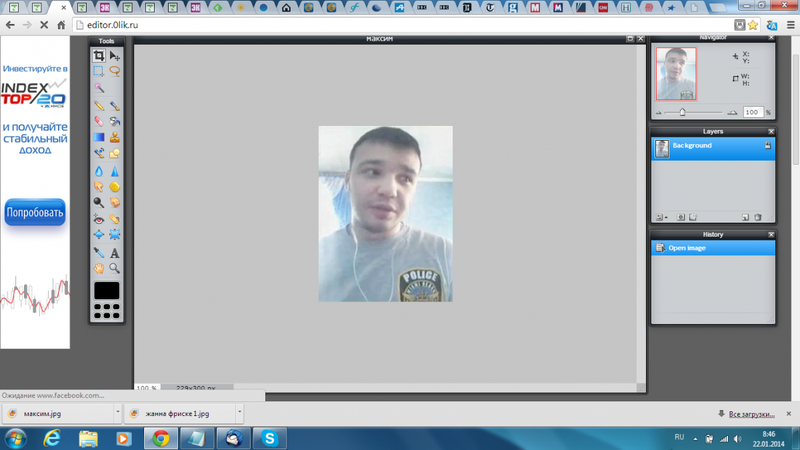Activate the Hand pan tool
The image size is (800, 450).
click(x=99, y=268)
